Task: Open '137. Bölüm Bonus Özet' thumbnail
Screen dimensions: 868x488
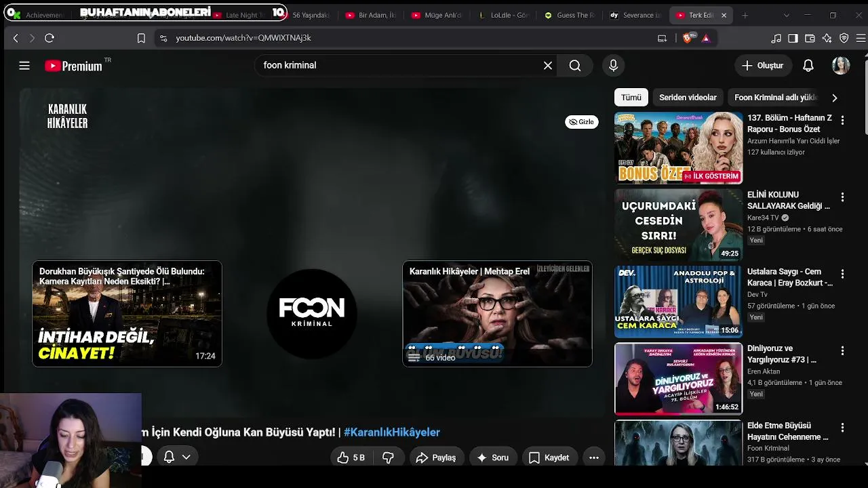Action: pos(678,148)
